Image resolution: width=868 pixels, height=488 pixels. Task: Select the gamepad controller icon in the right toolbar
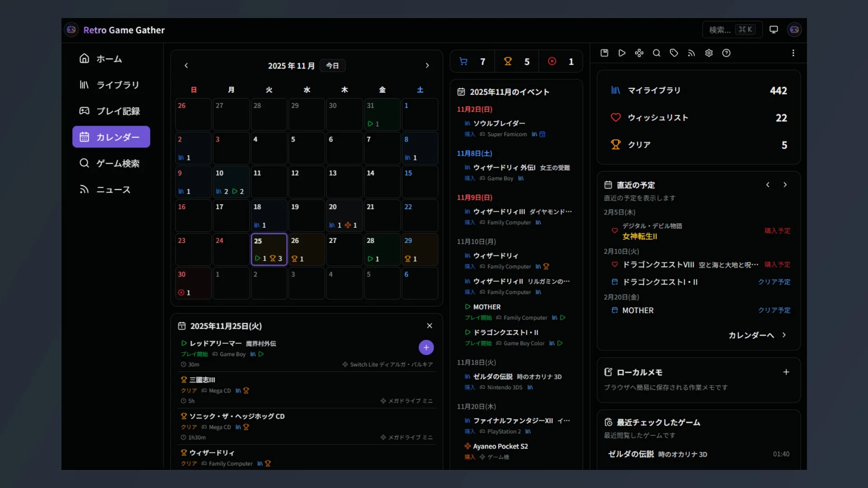coord(639,53)
